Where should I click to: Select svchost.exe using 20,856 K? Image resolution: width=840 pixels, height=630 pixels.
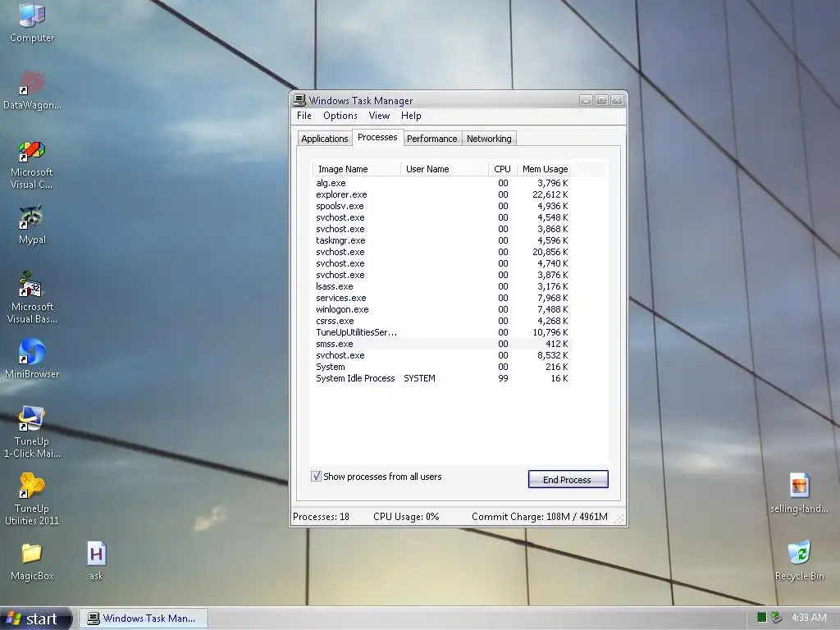coord(442,252)
